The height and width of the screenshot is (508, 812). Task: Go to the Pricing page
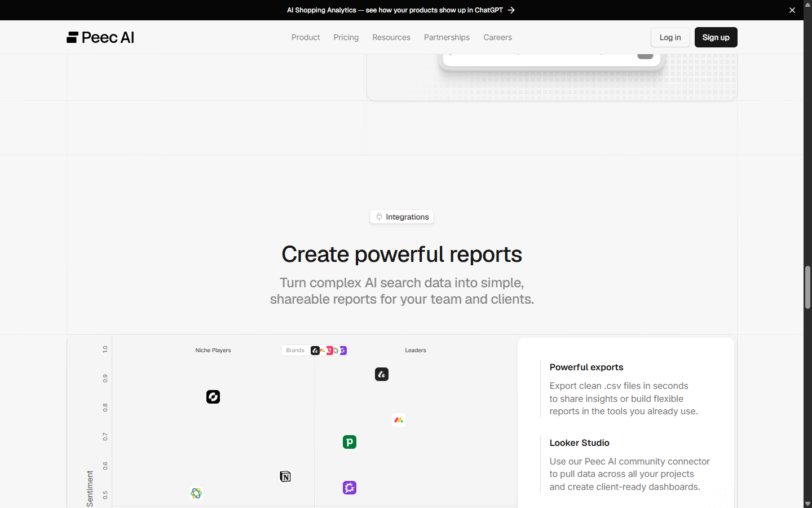pyautogui.click(x=346, y=37)
